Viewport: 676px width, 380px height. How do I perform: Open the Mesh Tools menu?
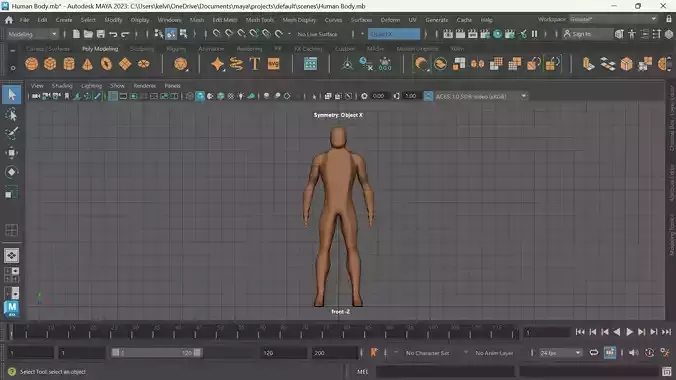[260, 20]
